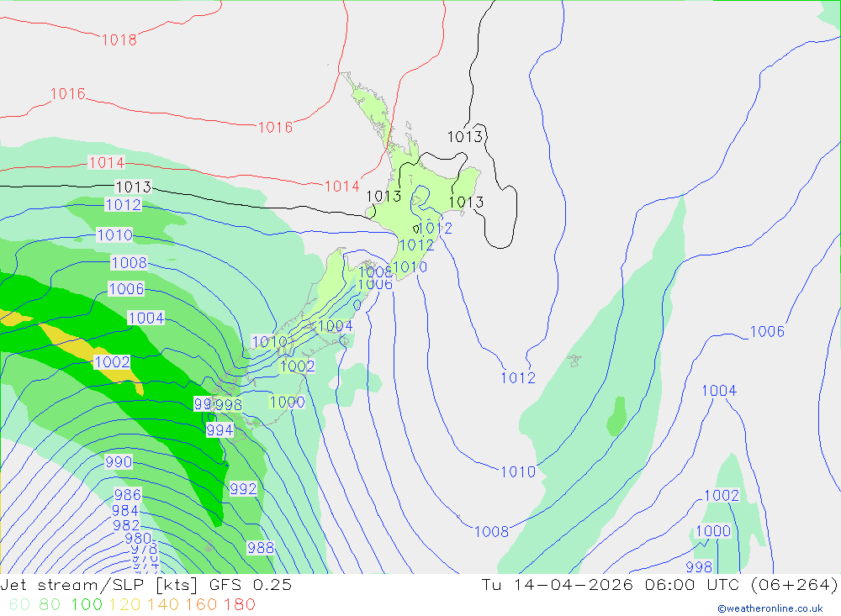This screenshot has height=616, width=841.
Task: Select the 990 isobar label
Action: pyautogui.click(x=119, y=461)
